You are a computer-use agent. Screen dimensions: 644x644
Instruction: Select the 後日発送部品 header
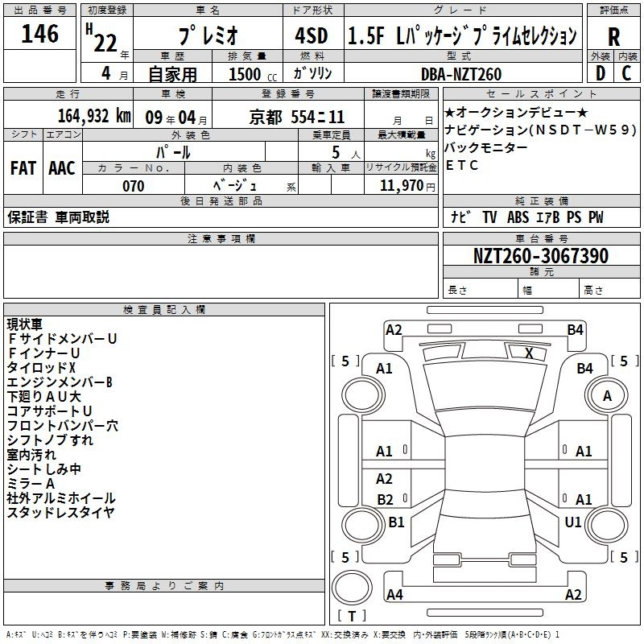point(221,201)
